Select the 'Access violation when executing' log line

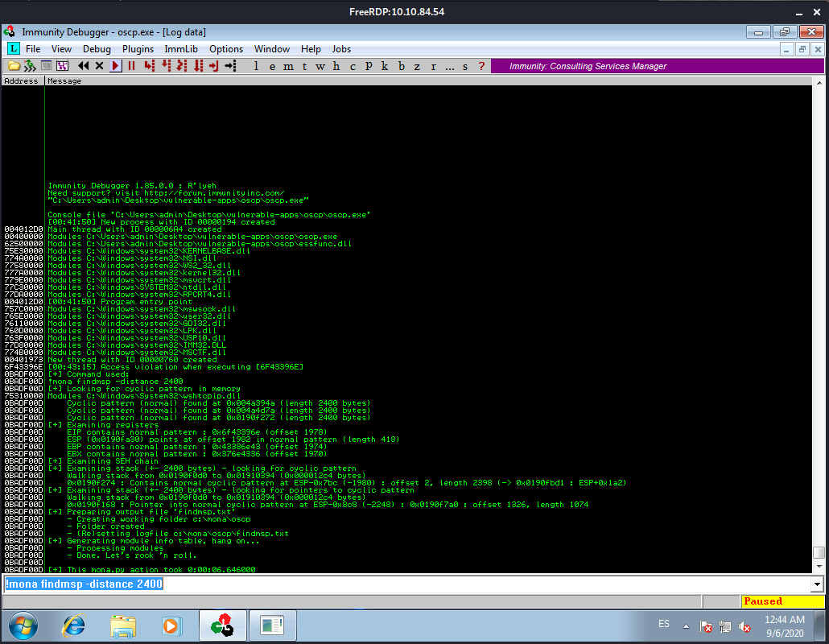click(175, 367)
